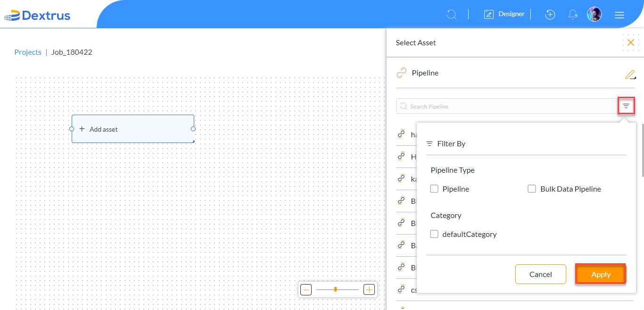Click the Pipeline asset type icon
The image size is (644, 310).
pos(402,73)
